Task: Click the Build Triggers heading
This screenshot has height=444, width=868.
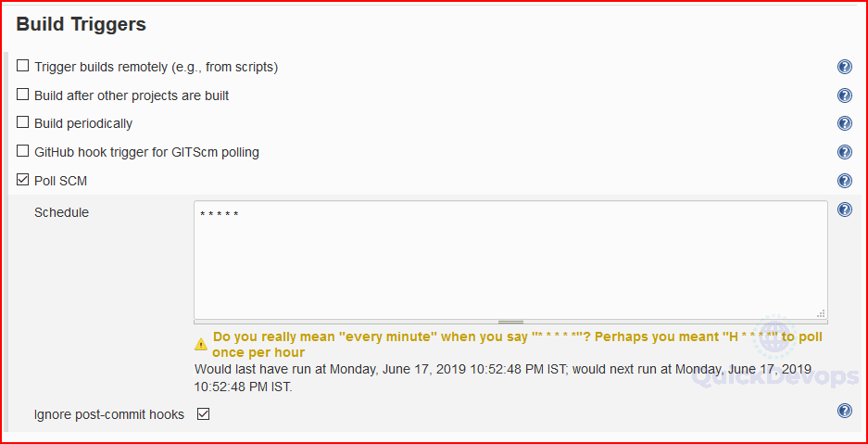Action: coord(82,24)
